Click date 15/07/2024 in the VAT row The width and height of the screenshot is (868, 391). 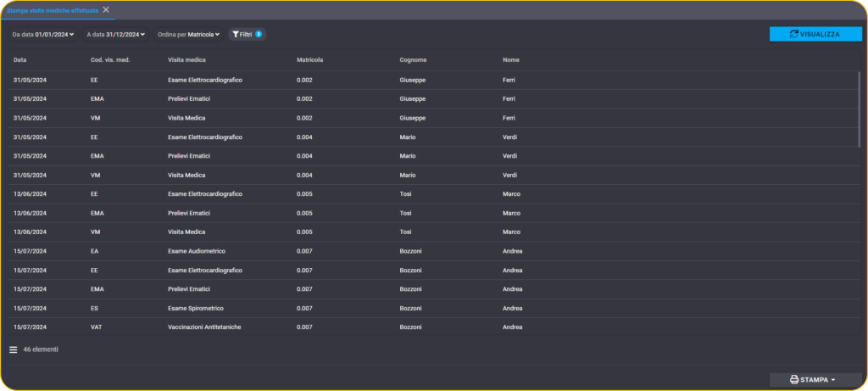[30, 327]
